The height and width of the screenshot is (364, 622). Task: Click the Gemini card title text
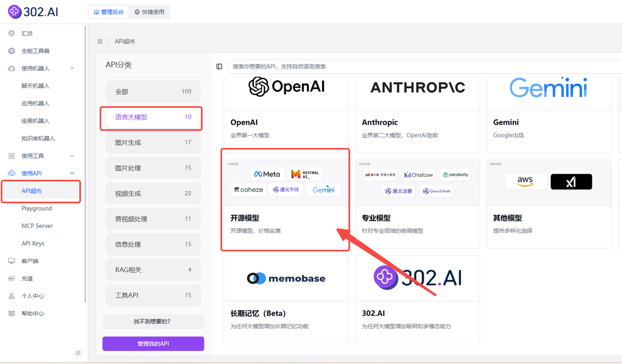[x=506, y=122]
